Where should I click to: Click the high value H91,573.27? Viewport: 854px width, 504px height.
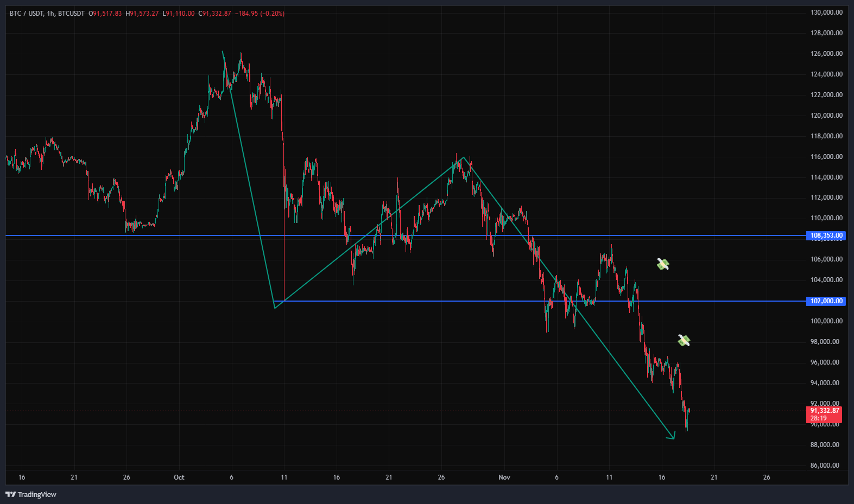point(142,14)
